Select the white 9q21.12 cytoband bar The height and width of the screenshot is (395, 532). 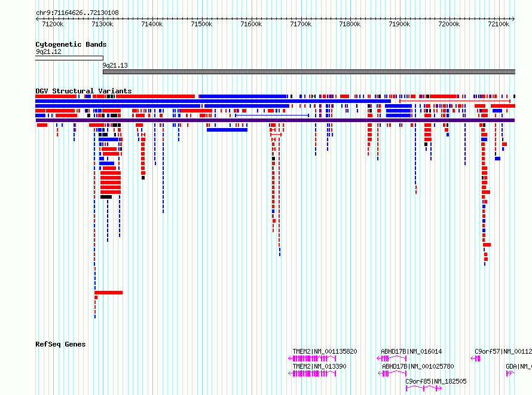pyautogui.click(x=69, y=58)
